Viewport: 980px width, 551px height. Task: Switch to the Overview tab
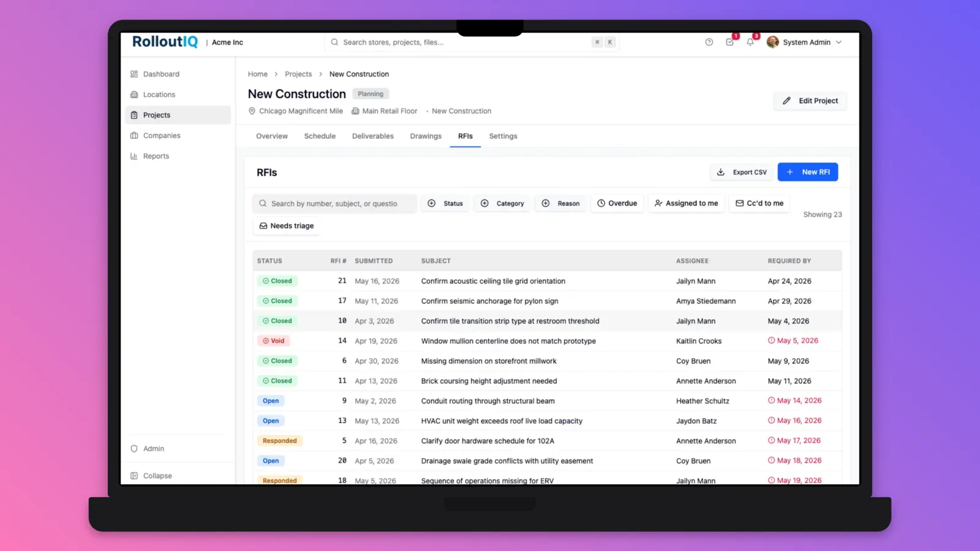click(272, 136)
